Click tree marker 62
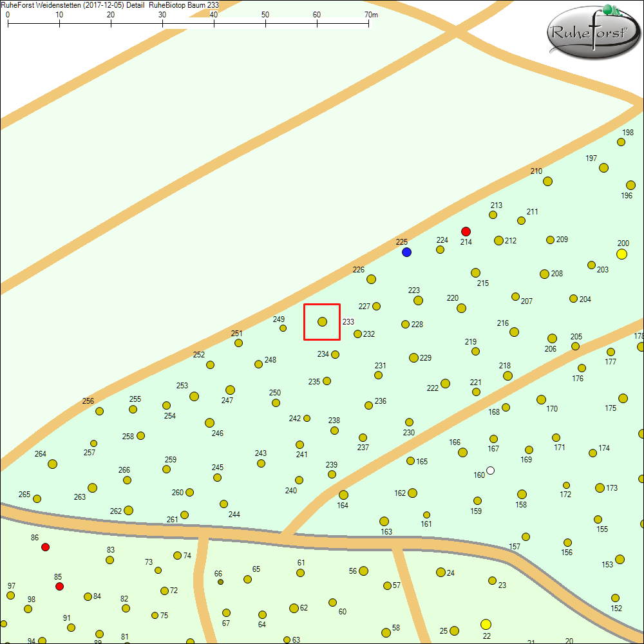The height and width of the screenshot is (644, 644). tap(294, 608)
